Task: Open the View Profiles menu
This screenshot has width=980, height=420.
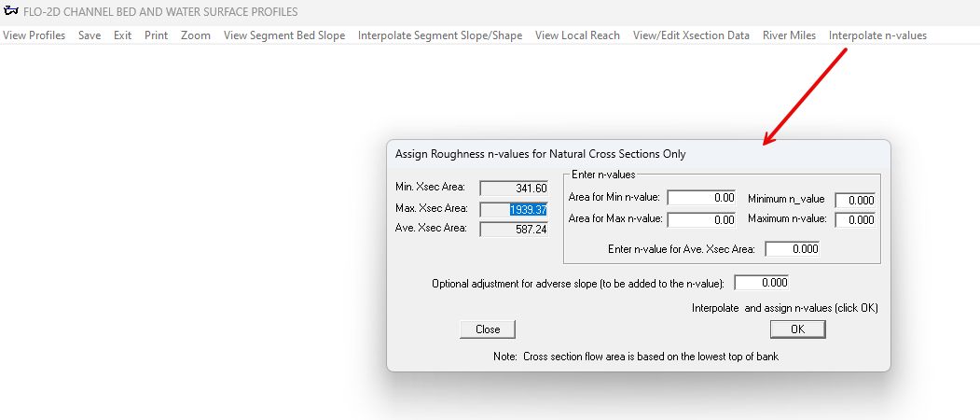Action: [x=34, y=35]
